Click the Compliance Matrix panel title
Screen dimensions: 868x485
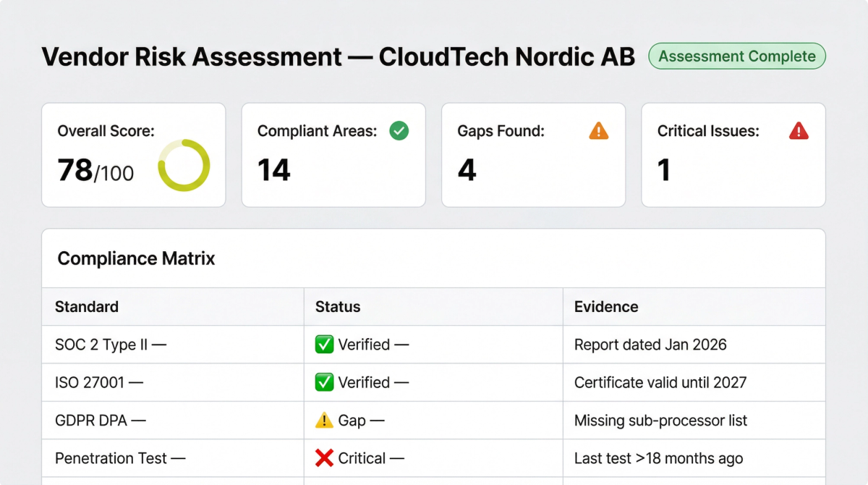click(x=136, y=258)
